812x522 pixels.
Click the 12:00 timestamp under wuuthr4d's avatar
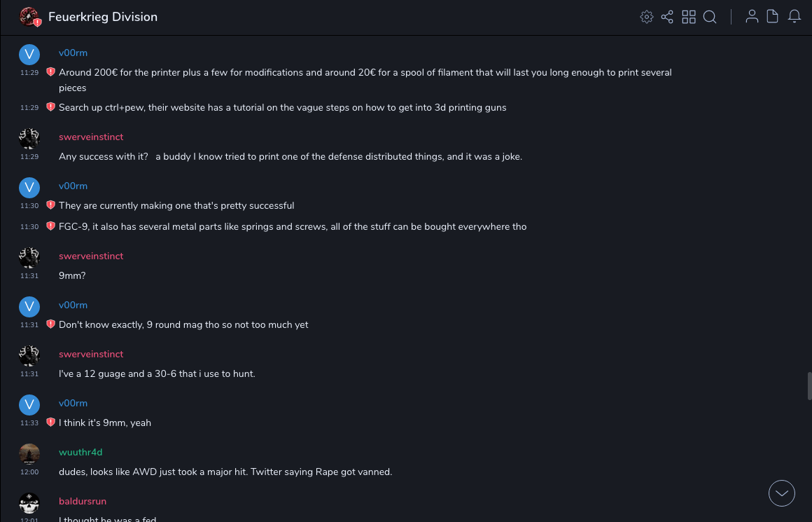pos(29,472)
